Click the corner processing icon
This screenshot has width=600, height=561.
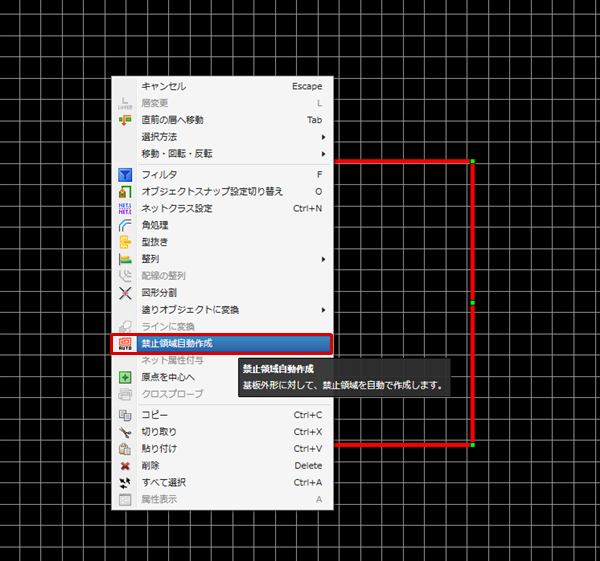(x=125, y=225)
